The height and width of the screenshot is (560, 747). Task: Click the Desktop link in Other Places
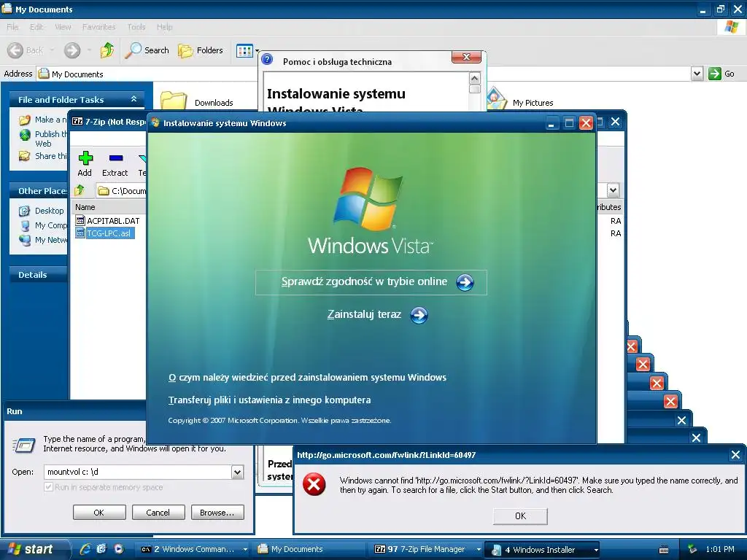pos(49,211)
